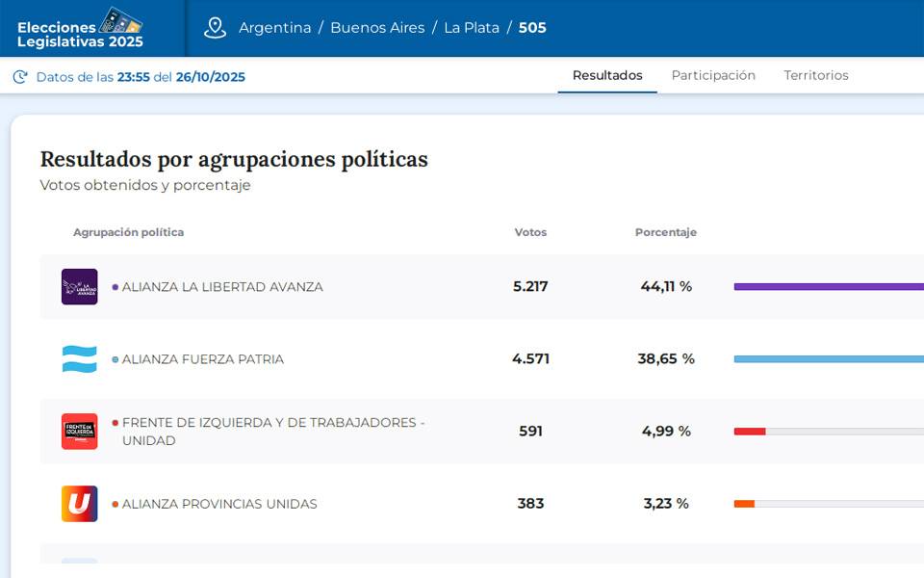Open the Territorios tab

(x=815, y=75)
